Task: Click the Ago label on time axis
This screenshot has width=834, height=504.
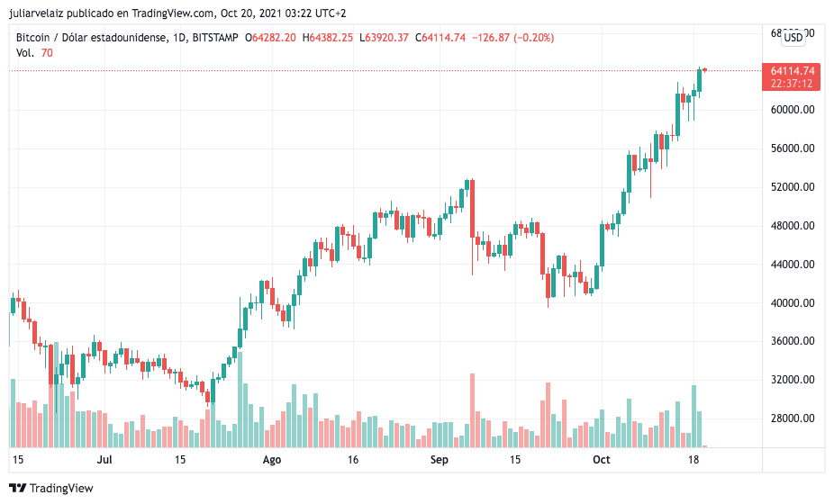Action: (x=271, y=460)
